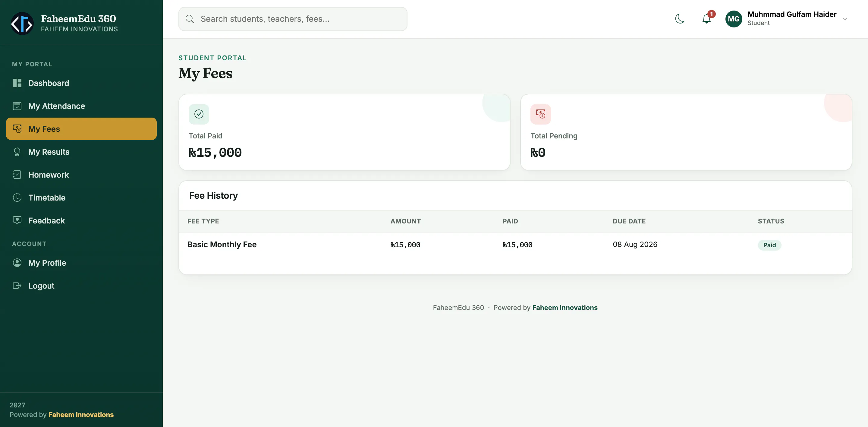Screen dimensions: 868x427
Task: Click the Paid status badge
Action: click(x=769, y=245)
